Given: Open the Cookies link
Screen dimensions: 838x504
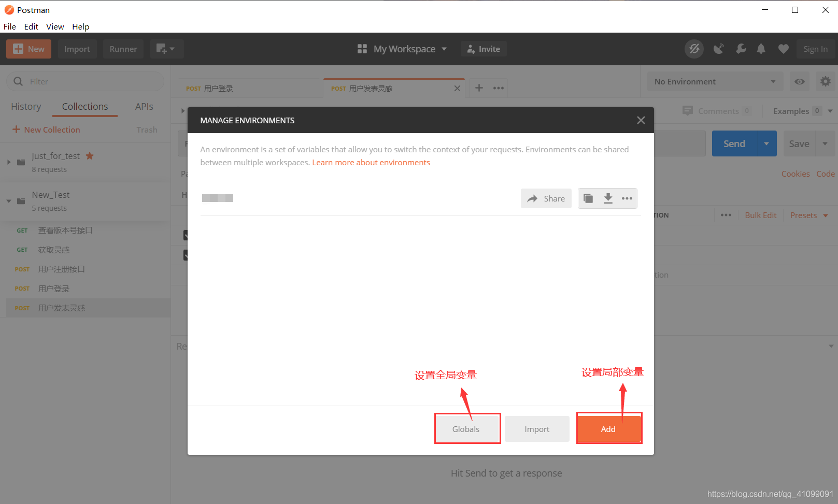Looking at the screenshot, I should 796,174.
